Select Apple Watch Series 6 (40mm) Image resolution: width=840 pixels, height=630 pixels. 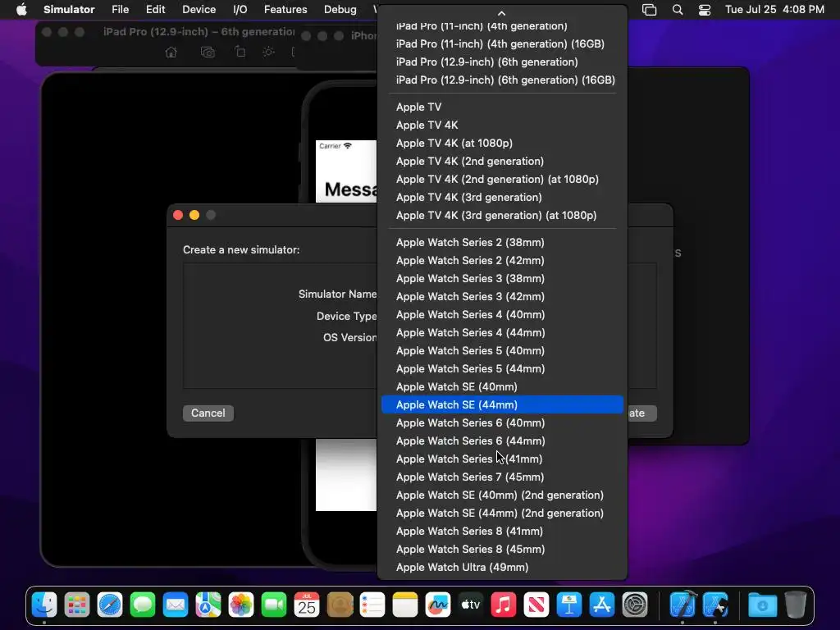click(x=503, y=422)
